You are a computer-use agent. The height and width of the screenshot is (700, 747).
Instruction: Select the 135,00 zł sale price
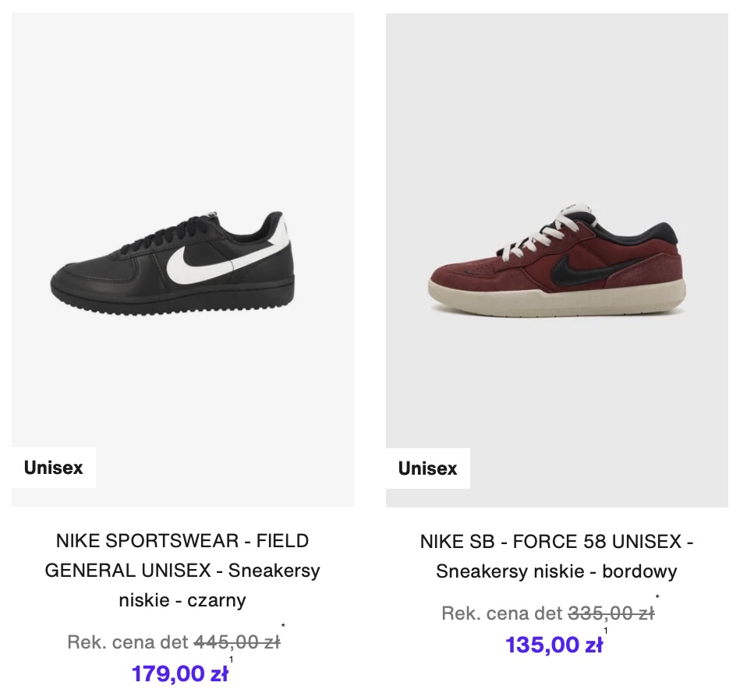point(554,645)
